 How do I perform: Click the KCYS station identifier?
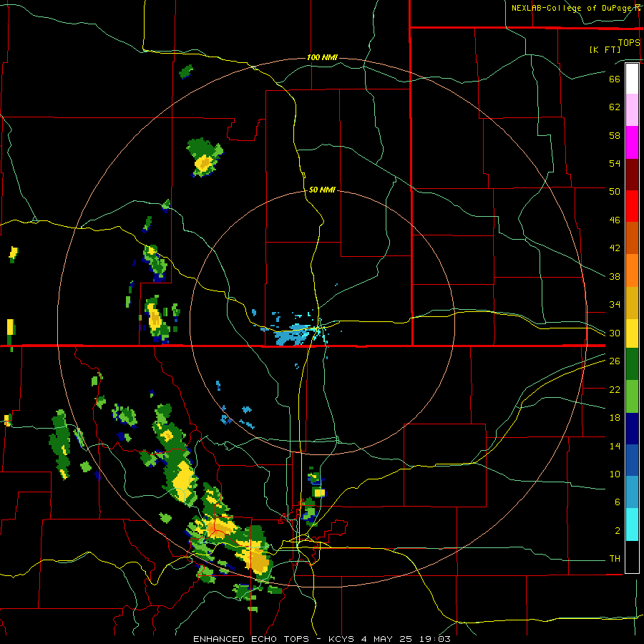click(x=341, y=639)
